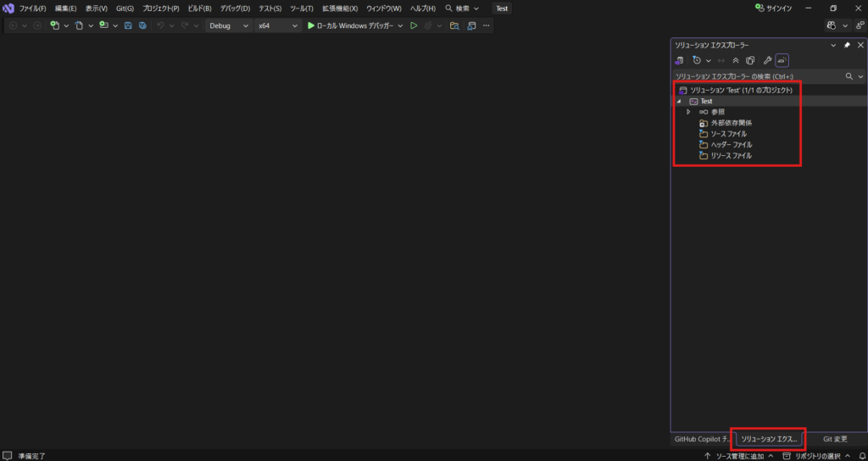Open notifications bell in status bar
This screenshot has width=868, height=461.
click(861, 456)
